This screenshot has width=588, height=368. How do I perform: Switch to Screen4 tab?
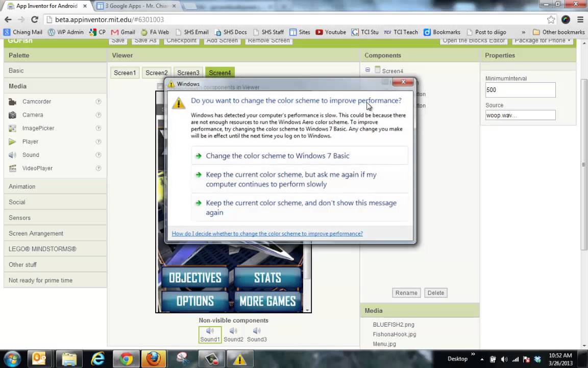coord(220,73)
